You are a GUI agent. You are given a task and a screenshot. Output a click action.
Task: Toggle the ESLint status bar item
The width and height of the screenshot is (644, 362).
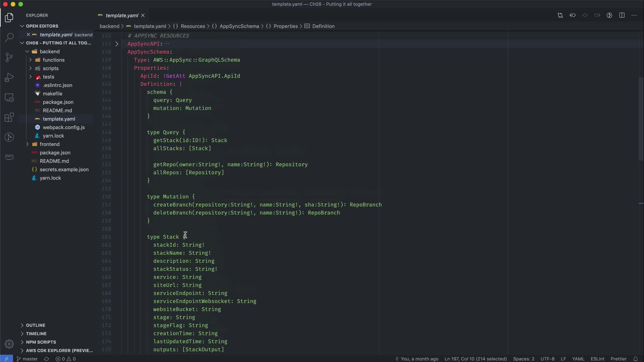597,359
